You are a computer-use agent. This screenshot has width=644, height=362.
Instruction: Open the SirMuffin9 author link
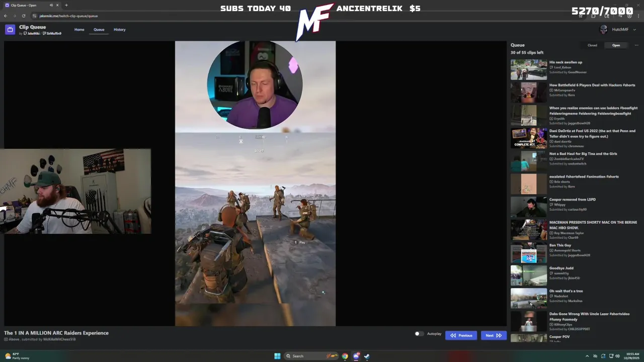point(52,34)
